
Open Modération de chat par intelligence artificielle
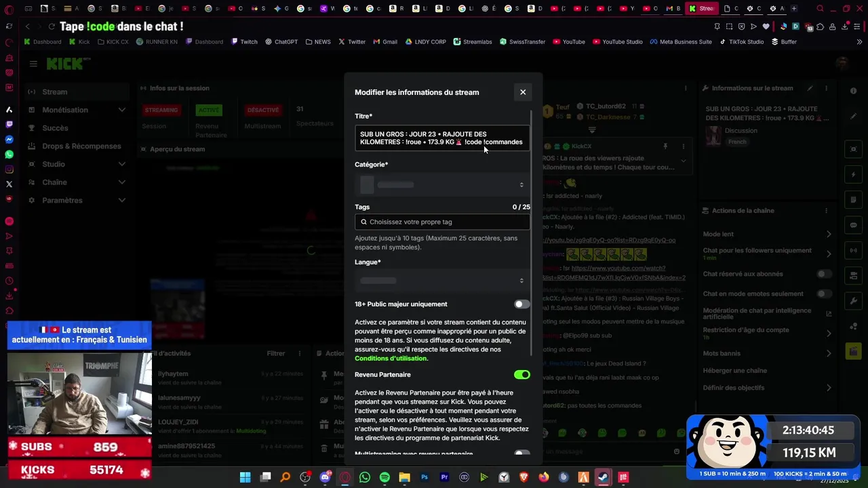[767, 314]
